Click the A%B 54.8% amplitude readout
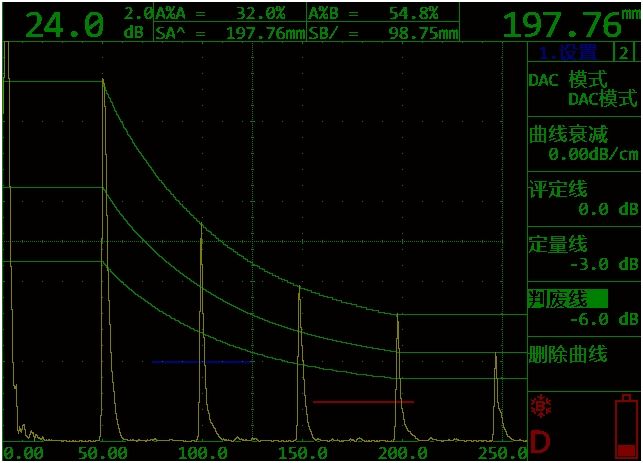 (x=382, y=14)
